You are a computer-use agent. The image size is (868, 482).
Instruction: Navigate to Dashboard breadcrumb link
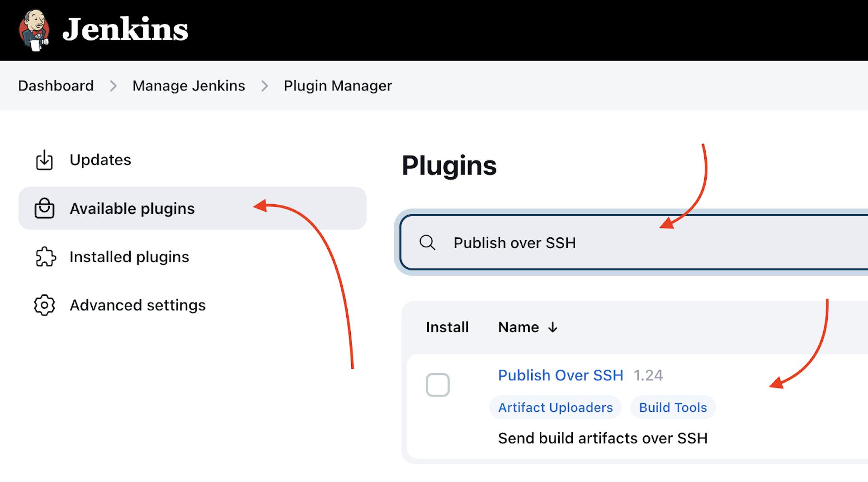pyautogui.click(x=56, y=86)
